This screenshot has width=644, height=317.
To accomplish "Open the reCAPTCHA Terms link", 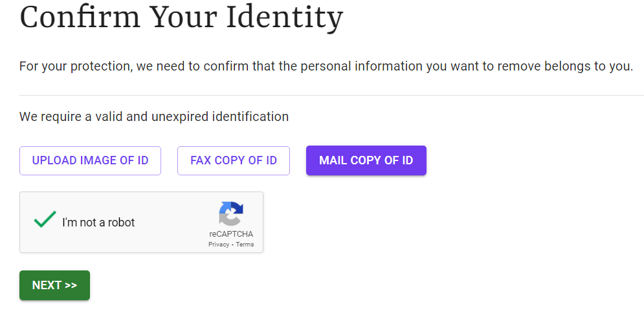I will click(x=245, y=245).
